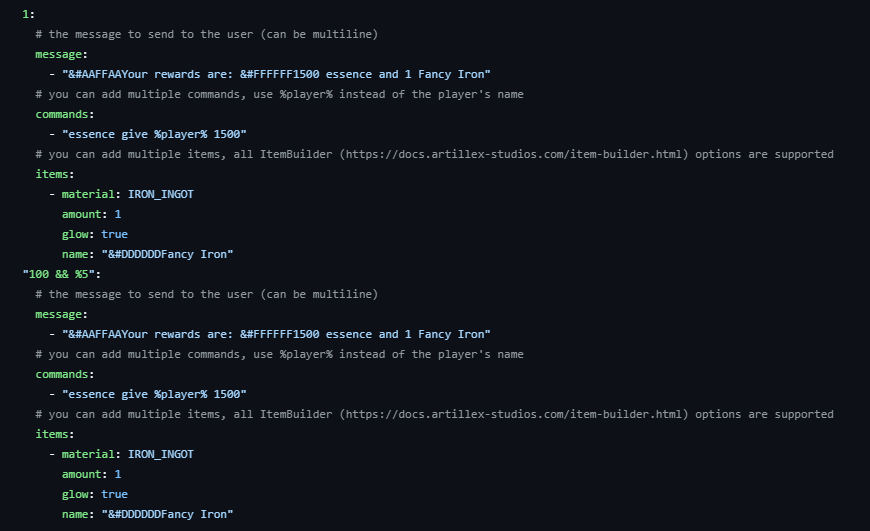Click the glow "true" value under "100 && %5"
This screenshot has height=531, width=870.
[114, 494]
